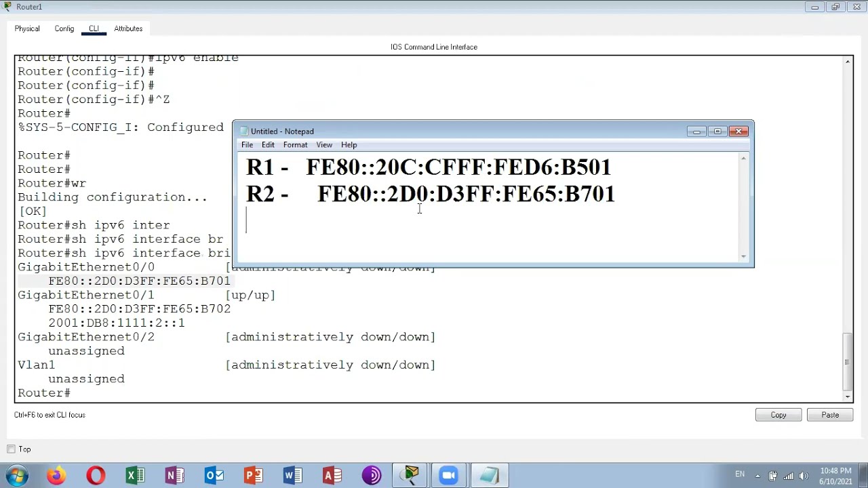Click Notepad scrollbar down arrow

(743, 257)
